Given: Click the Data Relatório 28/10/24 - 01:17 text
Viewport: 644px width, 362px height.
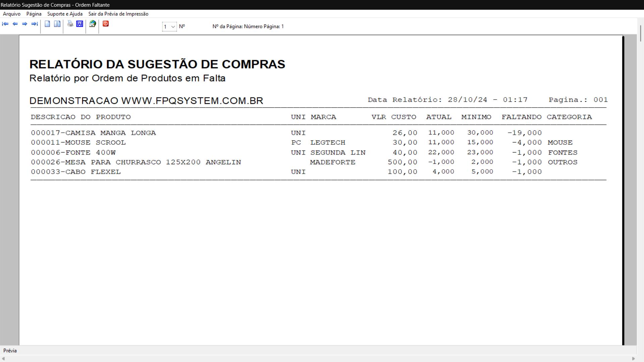Looking at the screenshot, I should 448,100.
